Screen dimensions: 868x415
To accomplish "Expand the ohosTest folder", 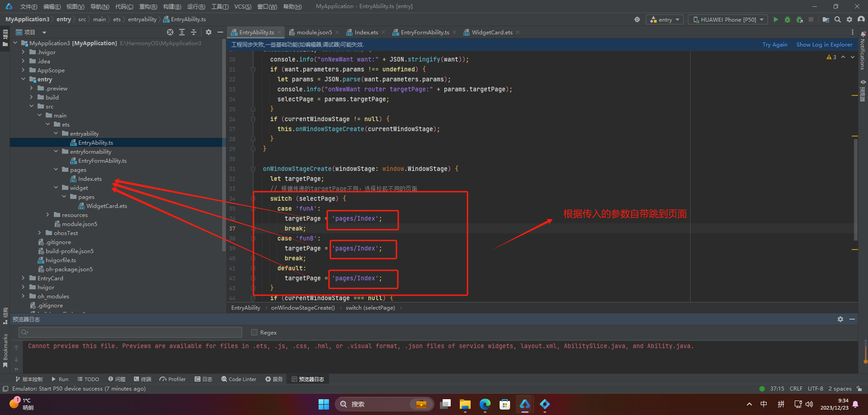I will 39,233.
